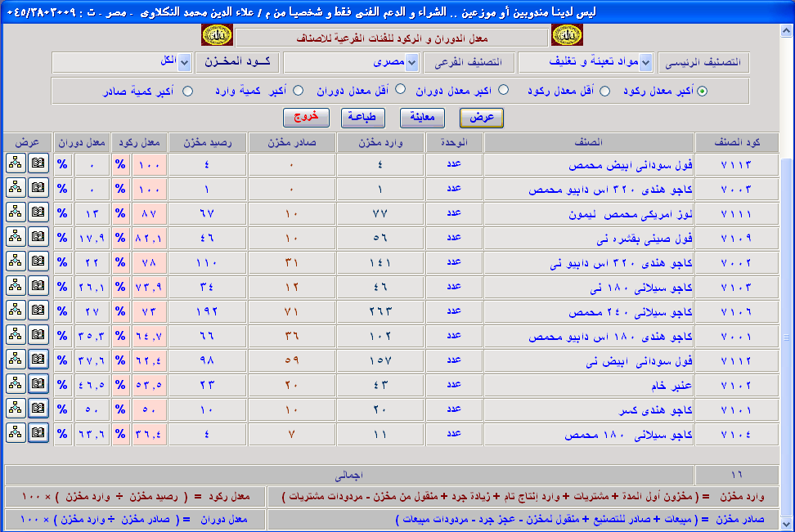The width and height of the screenshot is (795, 532).
Task: Click the book icon for كاجو هندى كسر
Action: (38, 409)
